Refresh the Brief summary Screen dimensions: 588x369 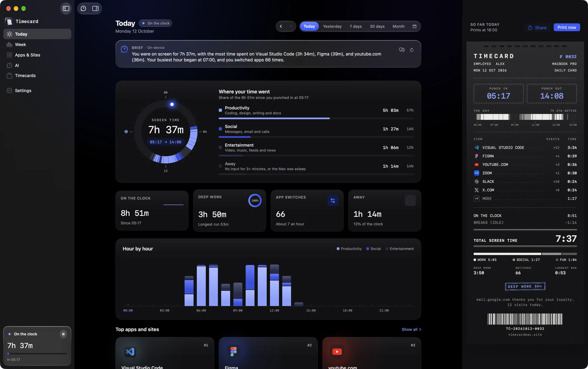click(x=412, y=50)
